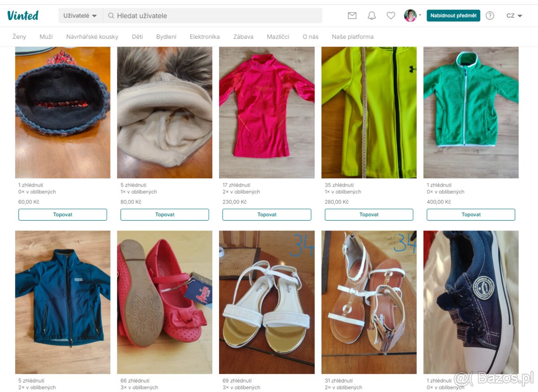Click the search magnifier icon
This screenshot has height=392, width=538.
(x=111, y=16)
